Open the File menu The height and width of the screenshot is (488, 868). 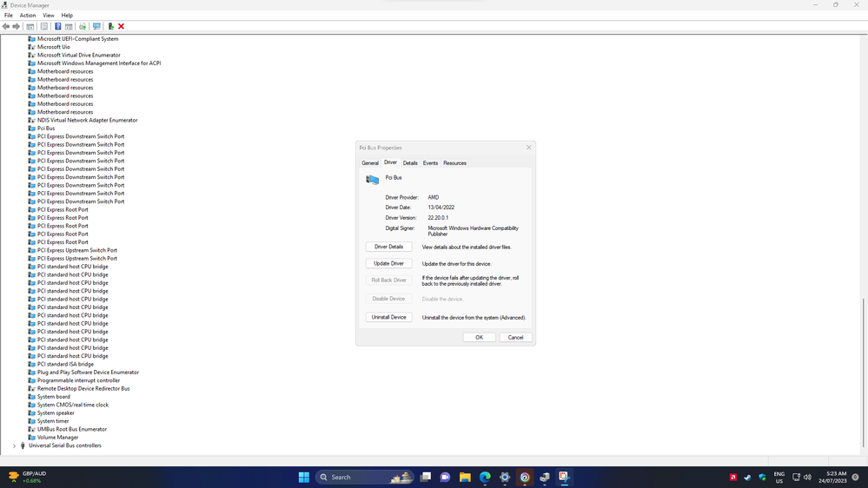[x=9, y=16]
